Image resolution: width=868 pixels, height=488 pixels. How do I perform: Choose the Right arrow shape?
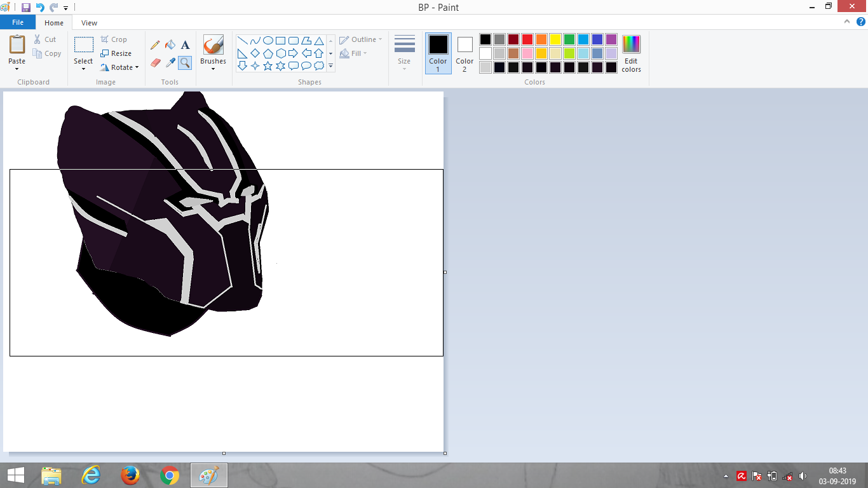[x=294, y=53]
